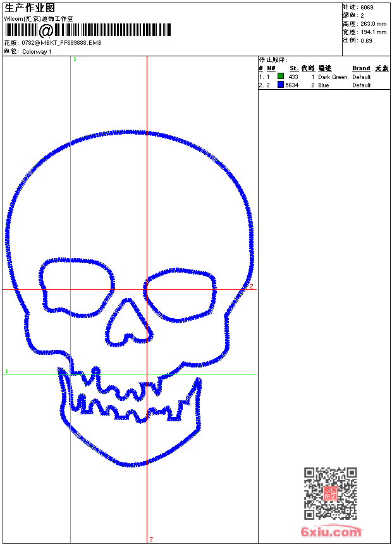Click the Blue thread color swatch
This screenshot has height=544, width=392.
click(281, 85)
